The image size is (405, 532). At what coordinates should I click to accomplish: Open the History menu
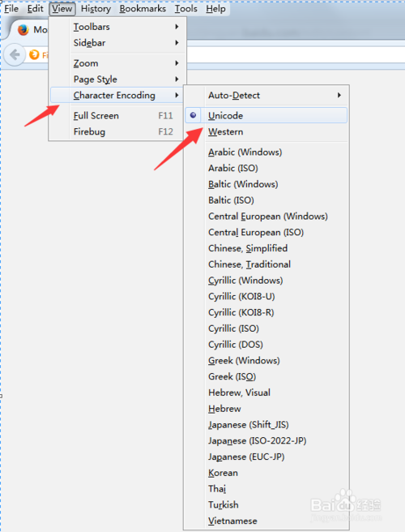click(x=96, y=8)
